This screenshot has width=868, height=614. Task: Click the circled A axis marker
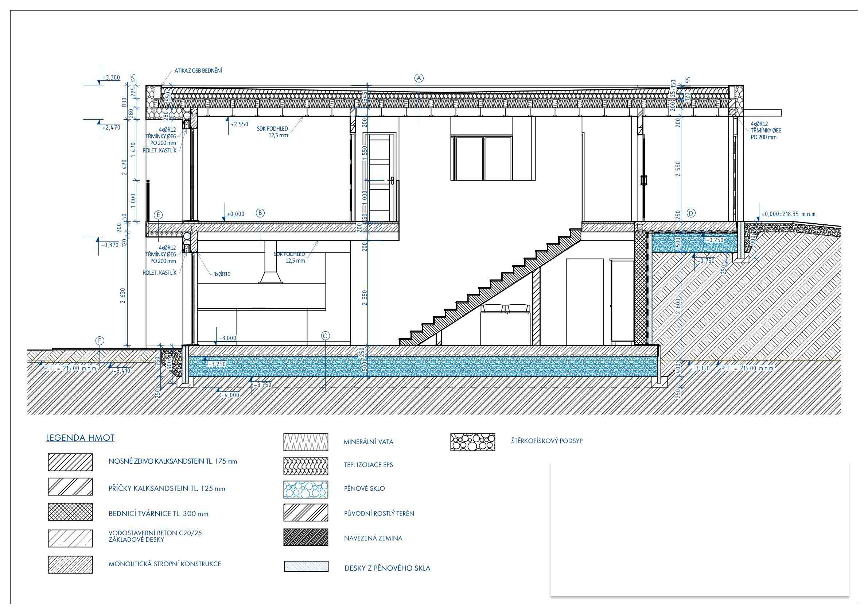click(x=419, y=78)
